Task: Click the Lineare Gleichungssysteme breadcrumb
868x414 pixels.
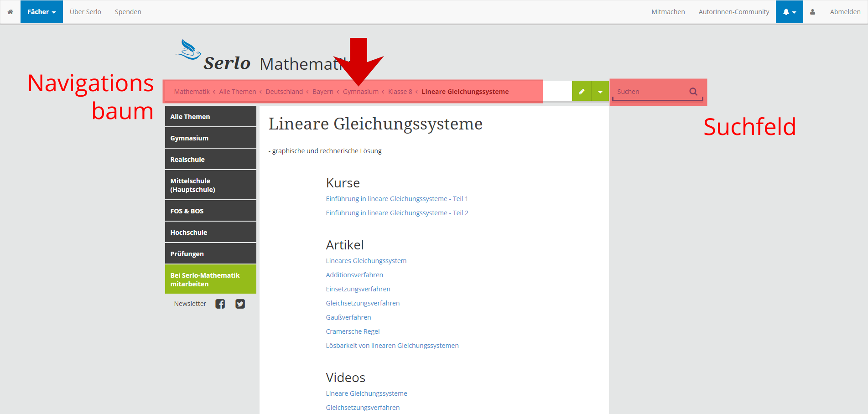Action: coord(465,92)
